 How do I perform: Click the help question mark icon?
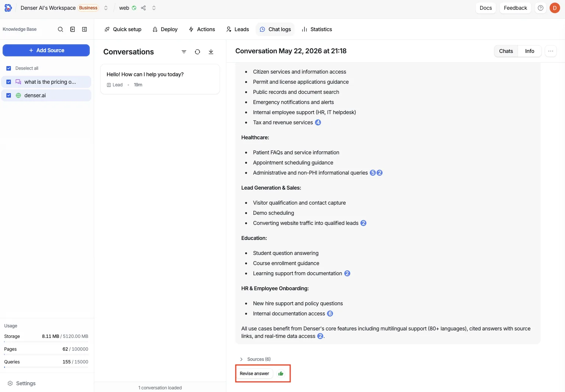coord(541,8)
